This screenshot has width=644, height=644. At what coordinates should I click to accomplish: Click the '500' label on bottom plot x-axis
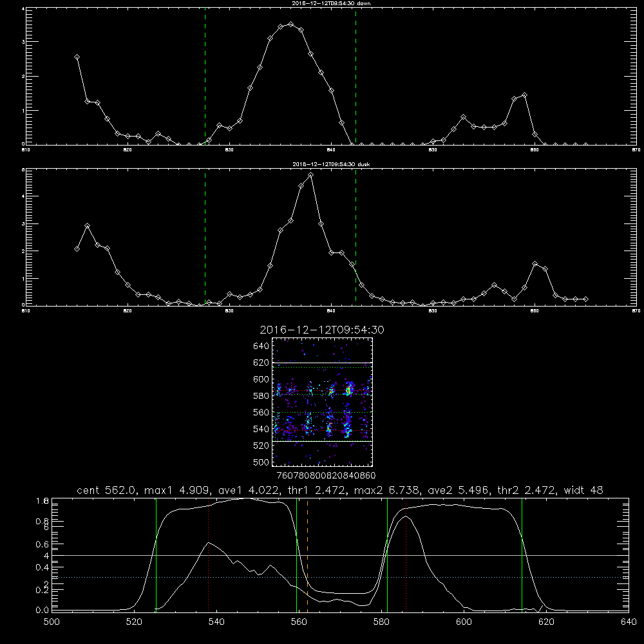(52, 622)
